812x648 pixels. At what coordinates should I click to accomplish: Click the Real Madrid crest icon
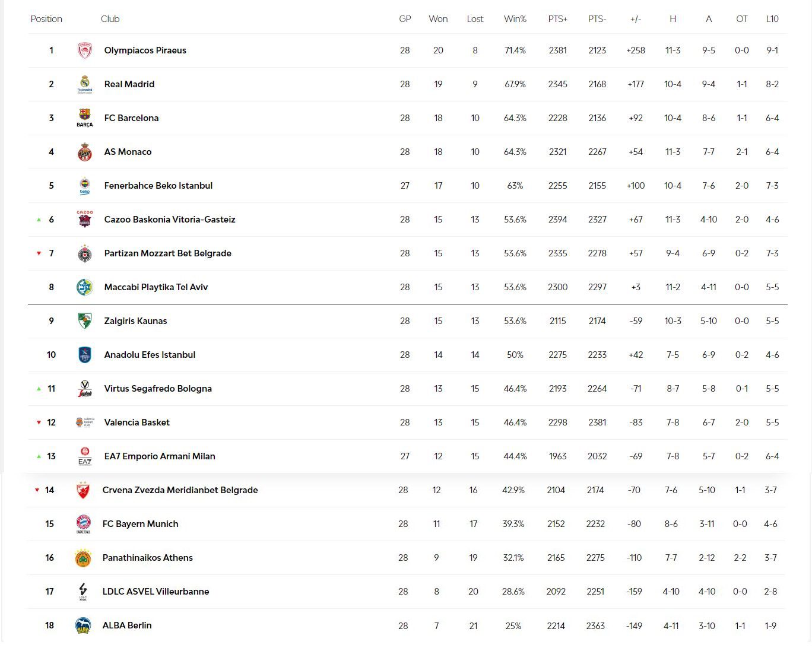click(85, 84)
